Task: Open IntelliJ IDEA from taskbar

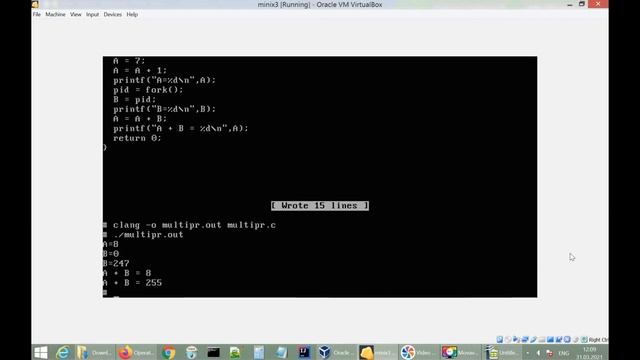Action: coord(304,352)
